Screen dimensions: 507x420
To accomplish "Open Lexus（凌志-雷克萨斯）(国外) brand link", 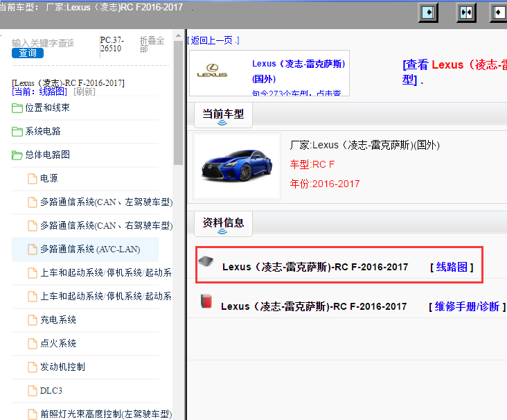I will 299,71.
